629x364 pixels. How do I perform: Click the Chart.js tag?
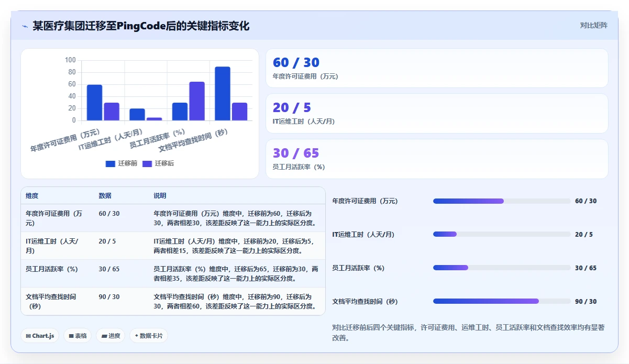[40, 336]
